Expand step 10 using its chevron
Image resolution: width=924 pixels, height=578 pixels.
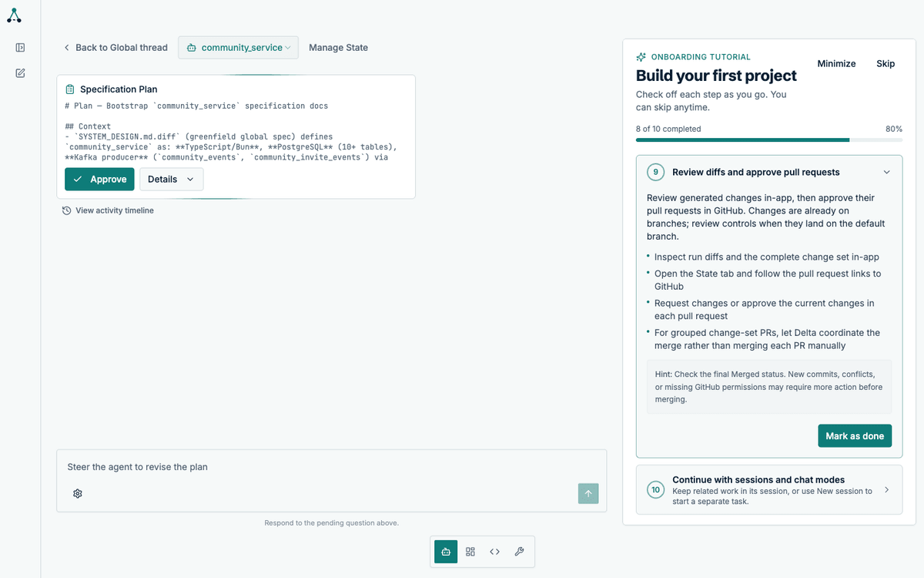click(x=886, y=489)
